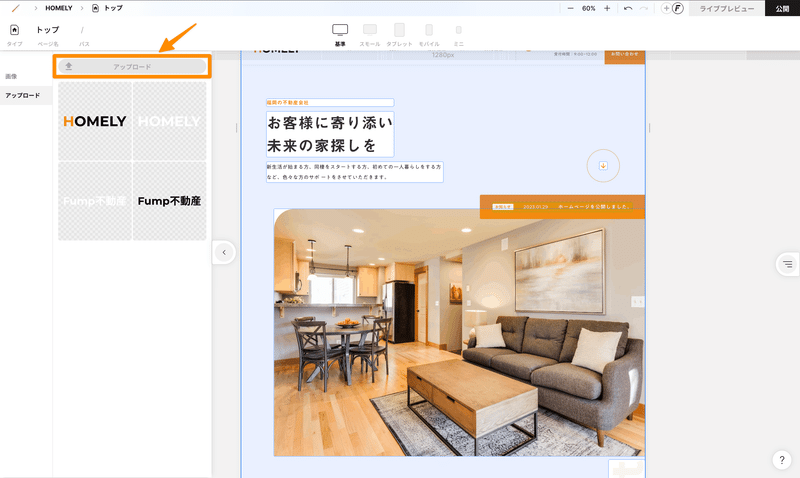Zoom in with the plus button
This screenshot has width=800, height=478.
pos(607,8)
